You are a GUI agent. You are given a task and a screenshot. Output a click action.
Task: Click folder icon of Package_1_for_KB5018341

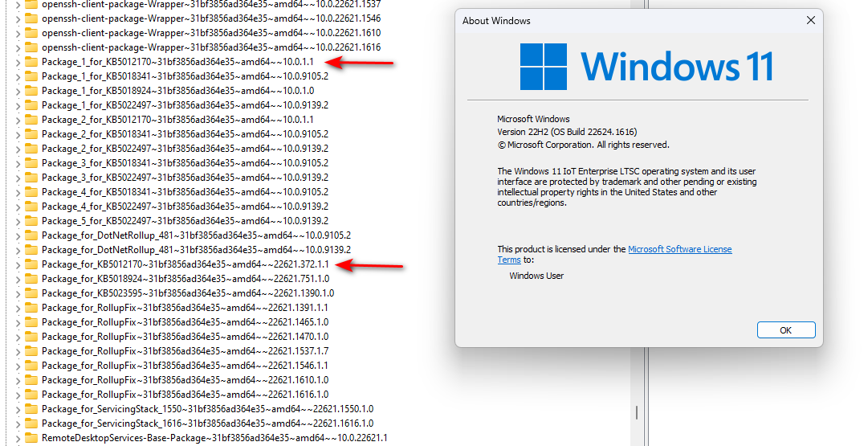(x=31, y=76)
